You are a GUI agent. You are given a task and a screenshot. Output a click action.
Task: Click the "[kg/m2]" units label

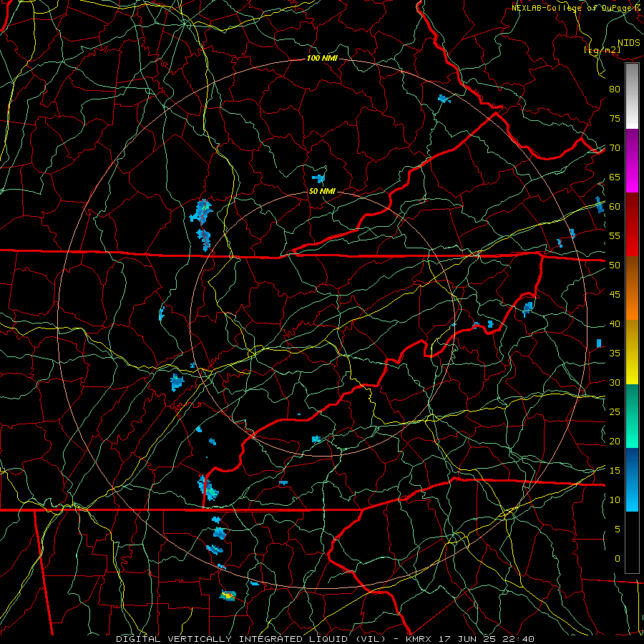click(602, 50)
